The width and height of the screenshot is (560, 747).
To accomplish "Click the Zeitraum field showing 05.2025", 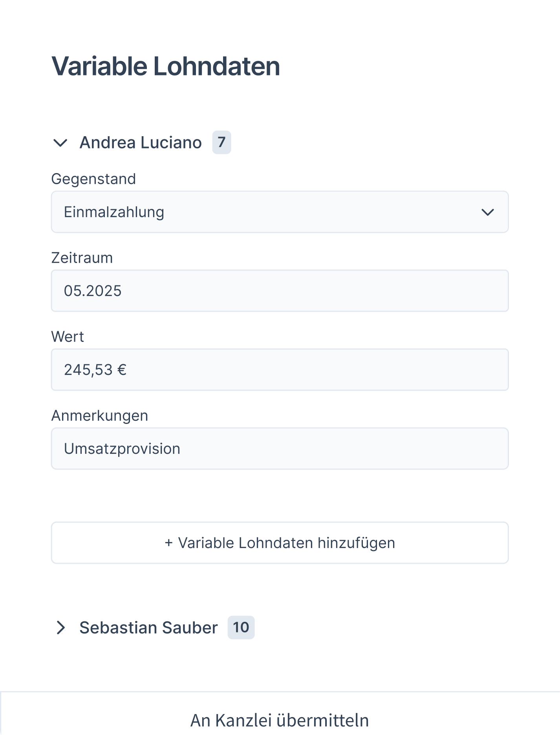I will 280,290.
